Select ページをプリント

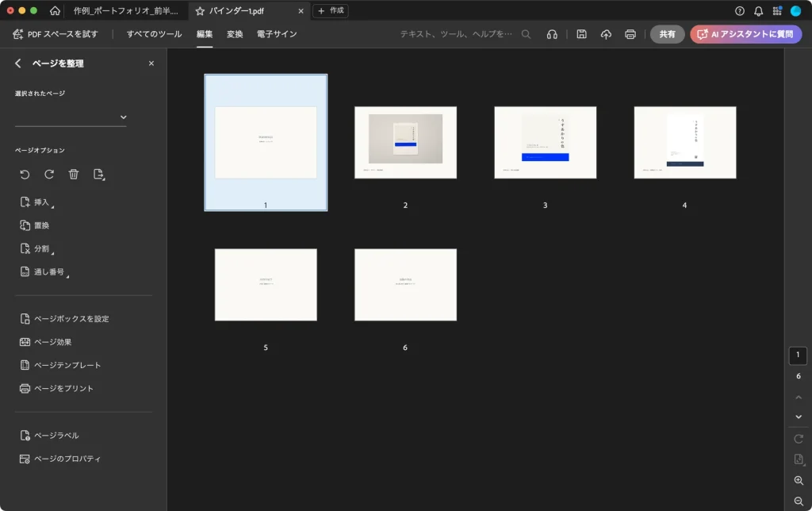(x=56, y=389)
